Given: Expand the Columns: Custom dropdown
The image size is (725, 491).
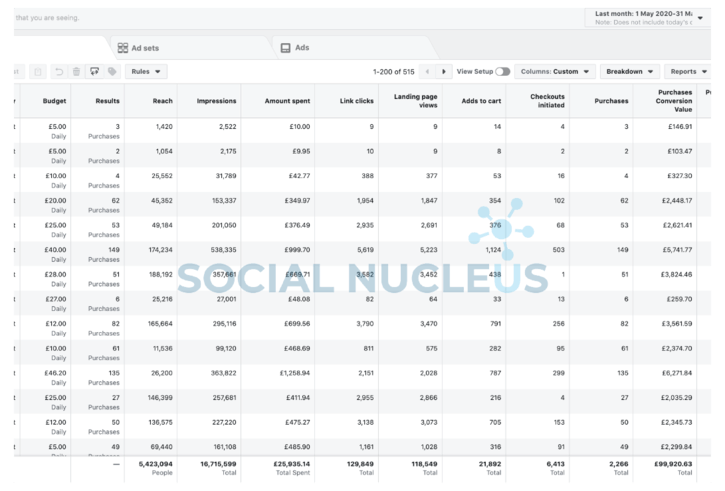Looking at the screenshot, I should pyautogui.click(x=556, y=72).
